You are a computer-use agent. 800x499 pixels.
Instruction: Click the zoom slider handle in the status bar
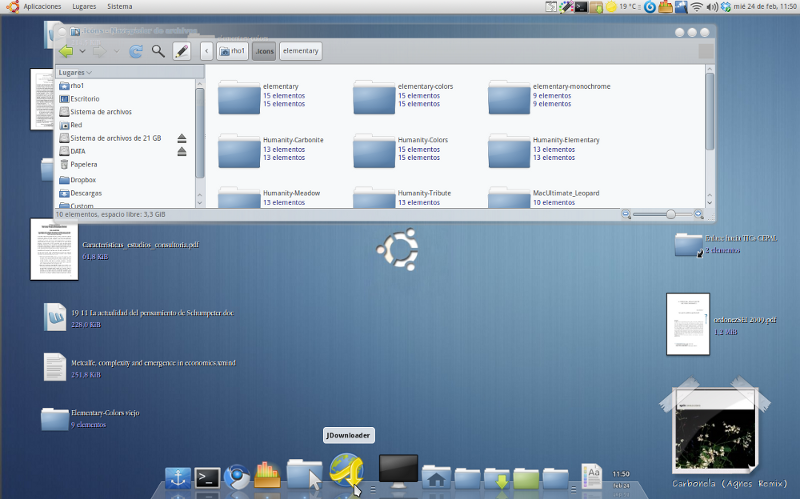coord(671,214)
